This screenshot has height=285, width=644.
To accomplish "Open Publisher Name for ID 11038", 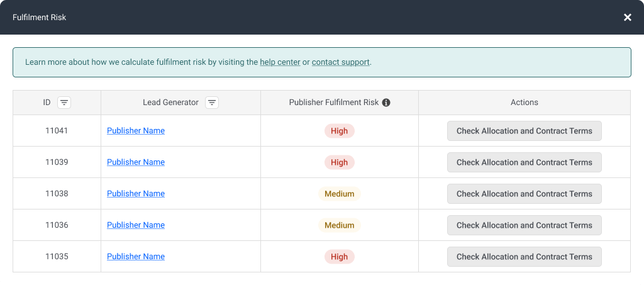I will coord(136,193).
